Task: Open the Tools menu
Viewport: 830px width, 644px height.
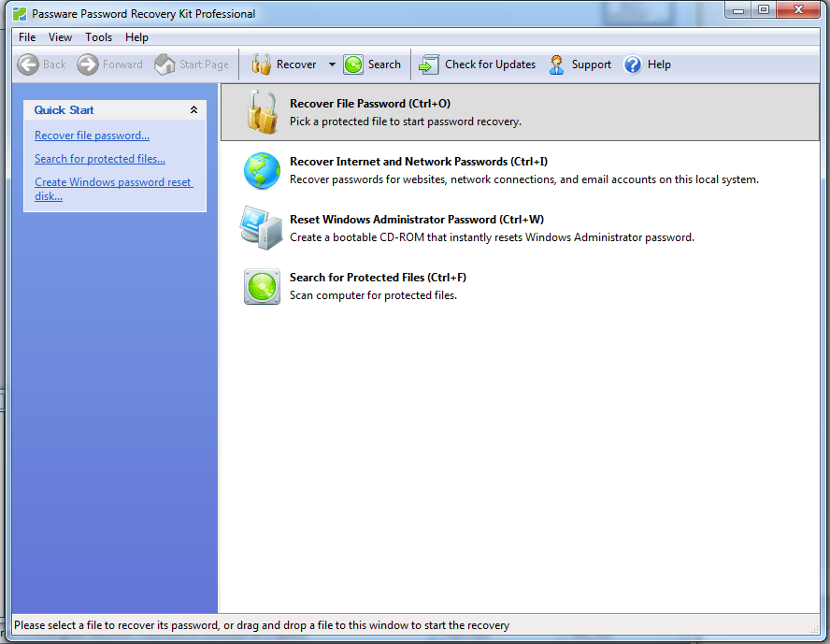Action: pyautogui.click(x=98, y=37)
